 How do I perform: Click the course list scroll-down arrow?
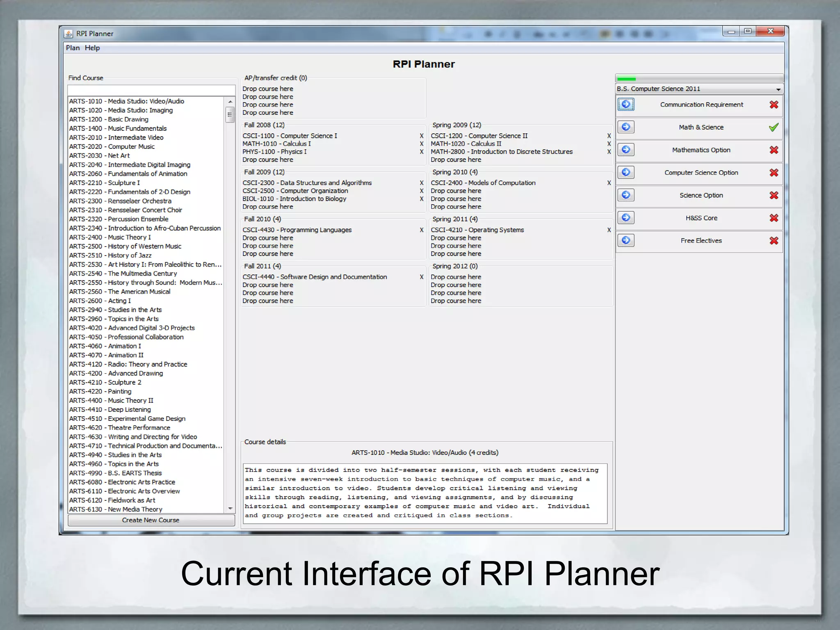pyautogui.click(x=230, y=509)
